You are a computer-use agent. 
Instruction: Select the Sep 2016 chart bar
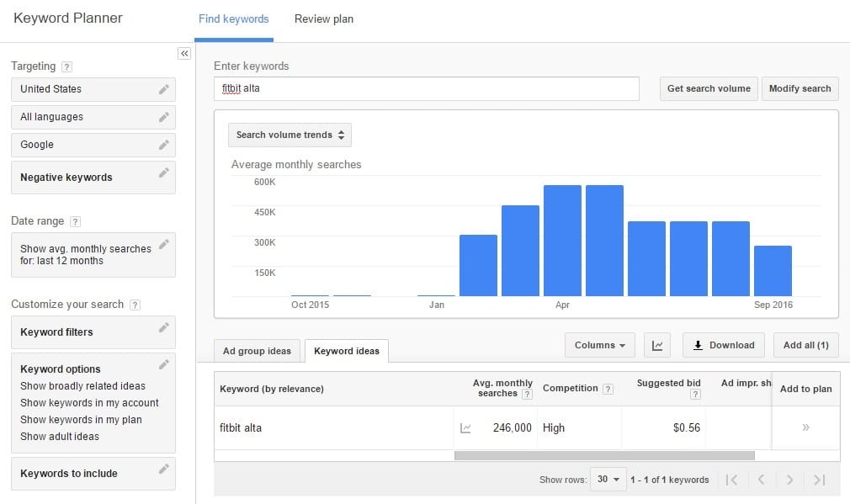point(773,271)
